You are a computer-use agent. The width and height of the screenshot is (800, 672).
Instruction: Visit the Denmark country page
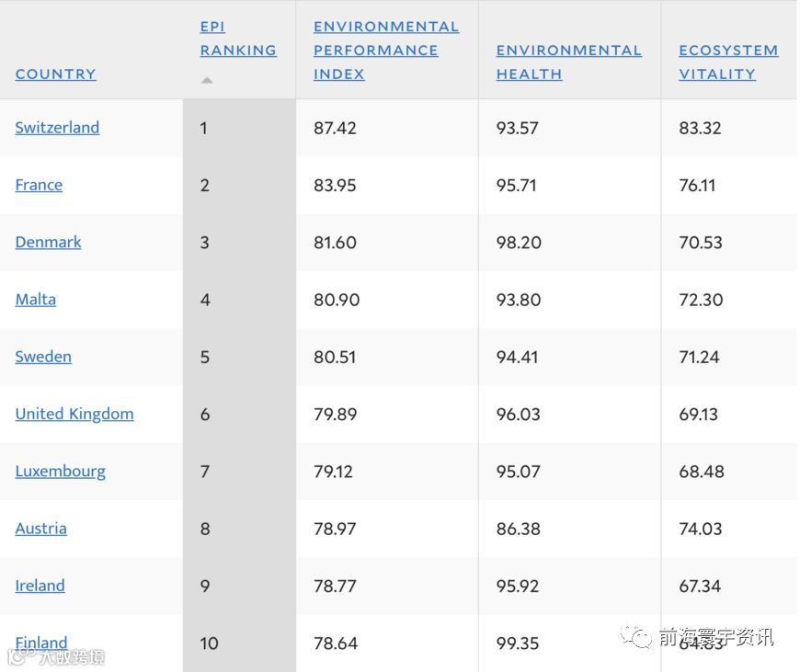point(48,242)
